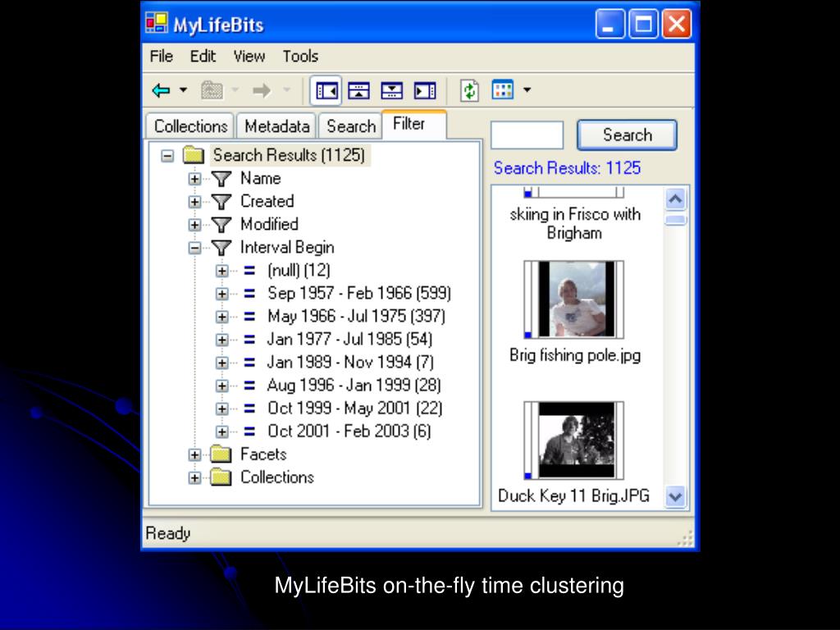
Task: Toggle the left pane layout button
Action: [326, 90]
